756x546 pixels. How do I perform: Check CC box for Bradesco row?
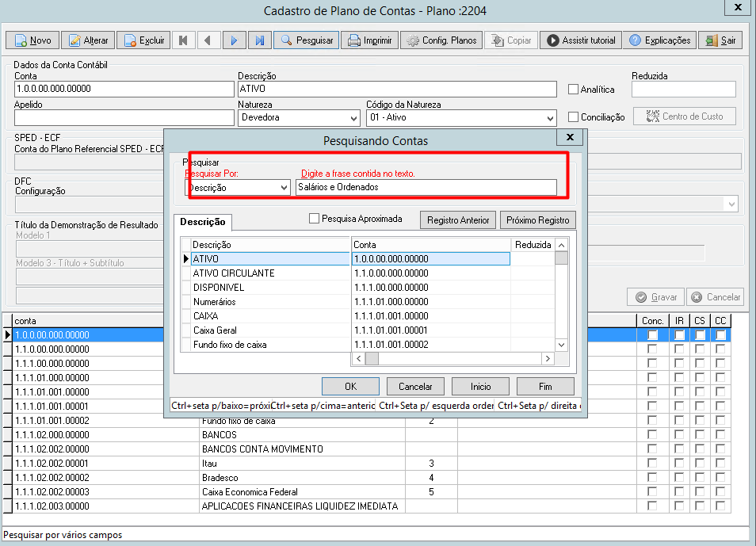coord(720,478)
